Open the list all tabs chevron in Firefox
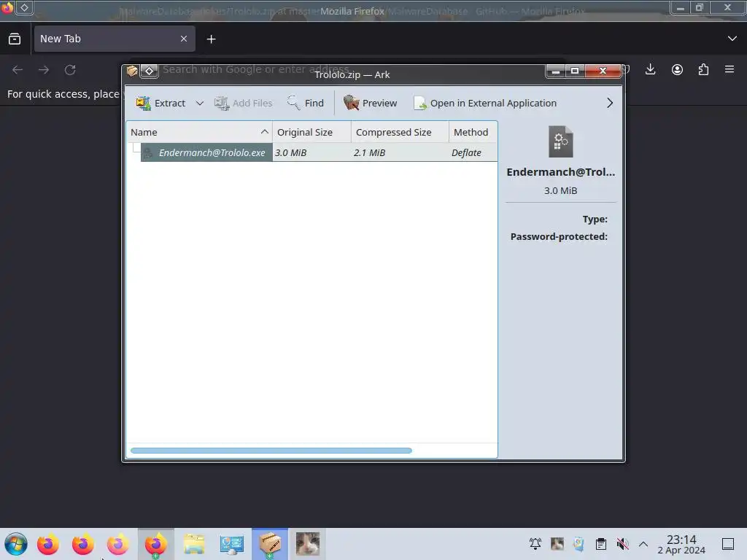 coord(732,39)
